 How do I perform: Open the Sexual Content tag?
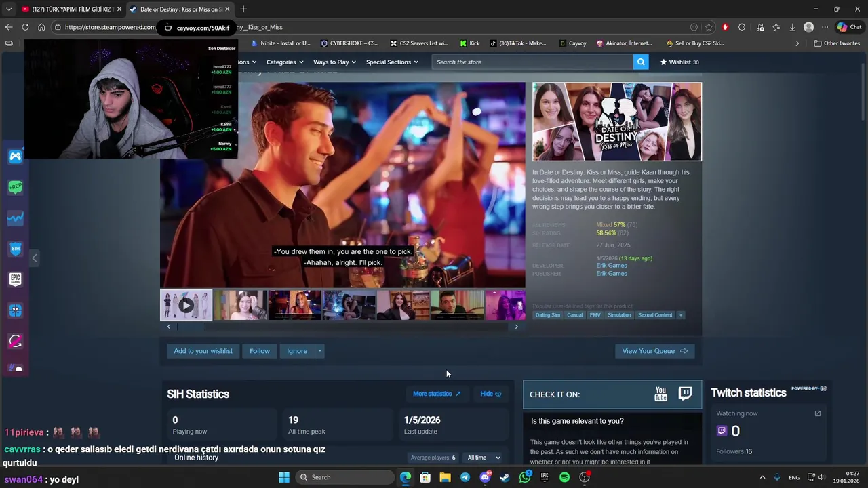pos(655,315)
